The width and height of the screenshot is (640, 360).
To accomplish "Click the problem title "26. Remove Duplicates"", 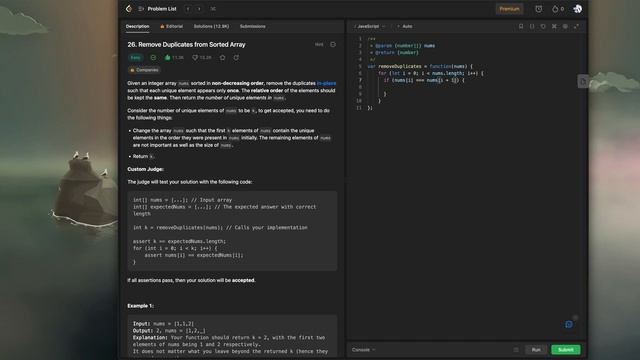I will (186, 44).
